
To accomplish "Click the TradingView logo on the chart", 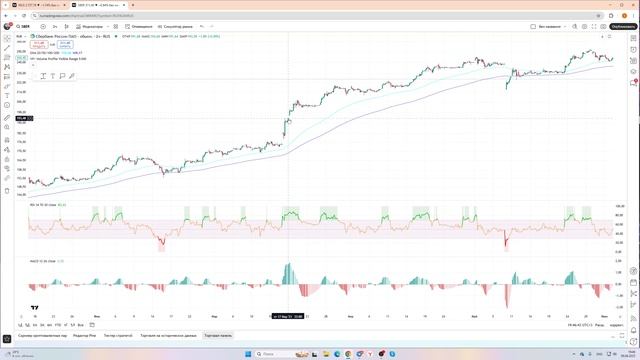I will 34,308.
